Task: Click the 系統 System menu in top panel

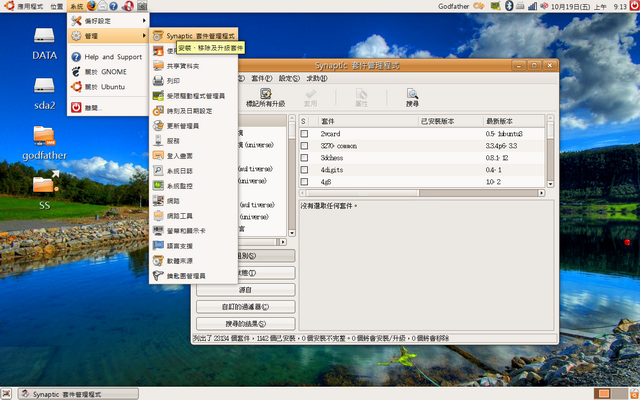Action: pyautogui.click(x=76, y=7)
